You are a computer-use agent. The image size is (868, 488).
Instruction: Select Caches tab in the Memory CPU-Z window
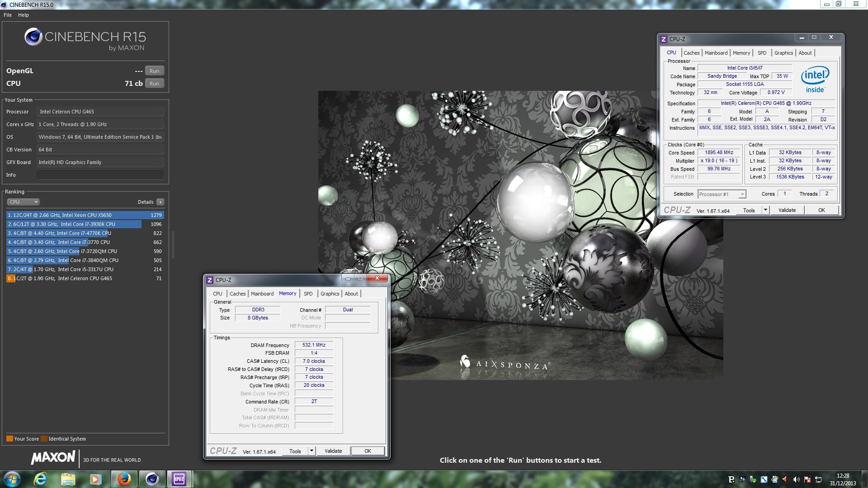click(x=237, y=294)
